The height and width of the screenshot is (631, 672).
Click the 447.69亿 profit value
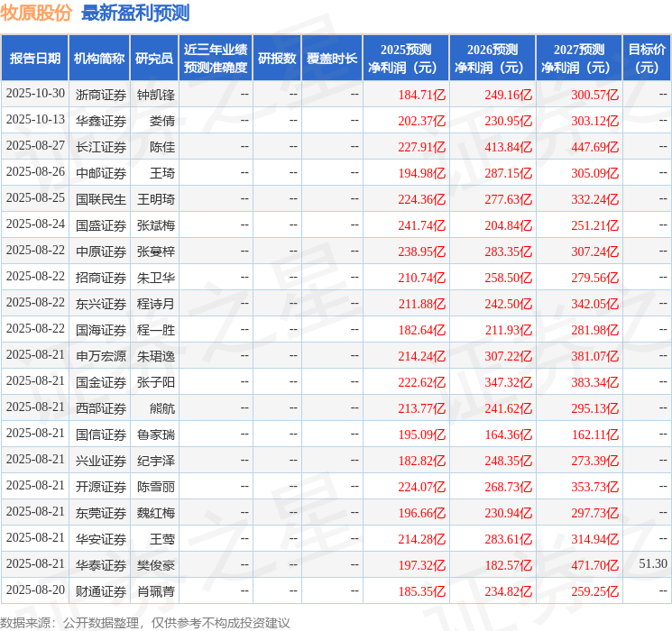(x=595, y=147)
